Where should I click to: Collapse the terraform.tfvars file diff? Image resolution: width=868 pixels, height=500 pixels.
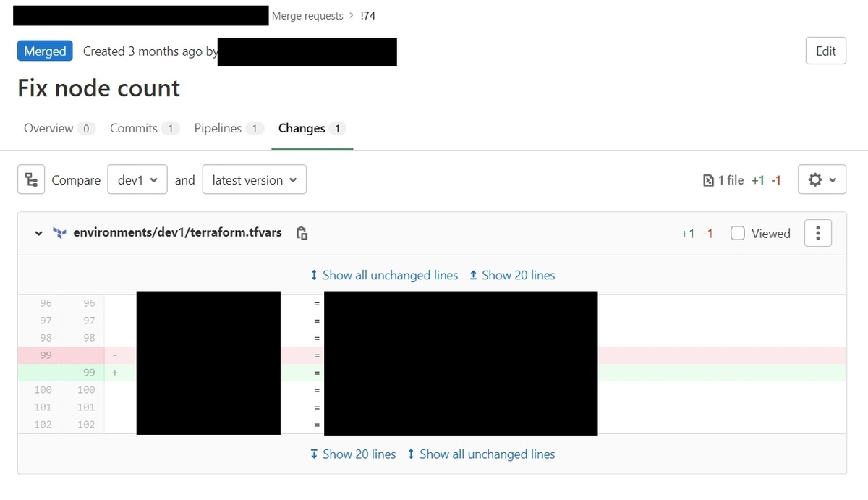pos(38,234)
